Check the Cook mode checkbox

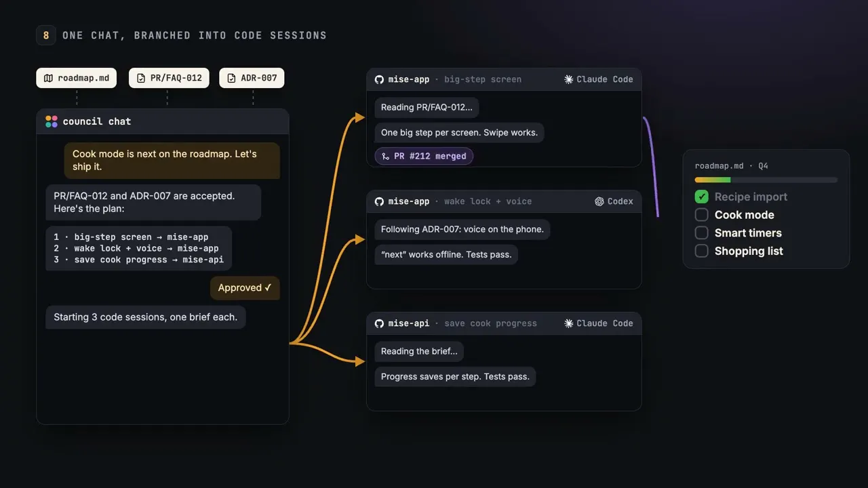tap(702, 215)
